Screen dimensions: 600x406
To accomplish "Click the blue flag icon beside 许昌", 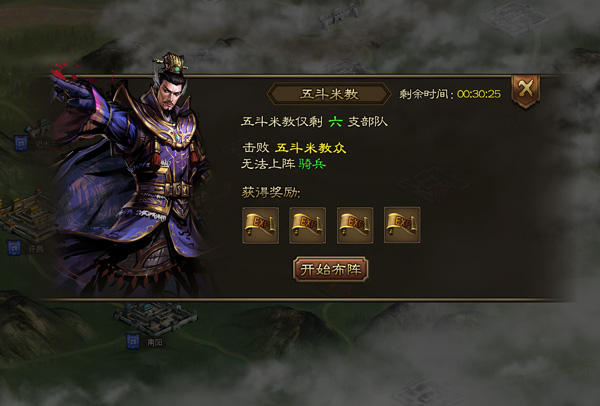I will [14, 248].
